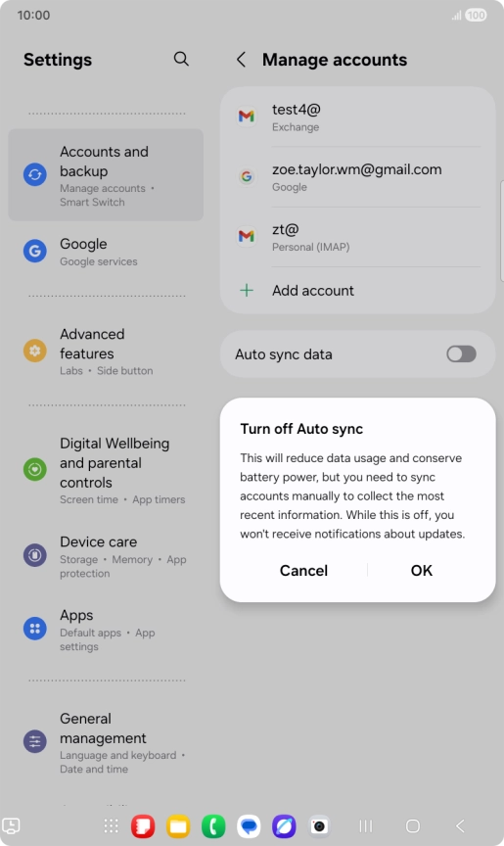This screenshot has height=846, width=504.
Task: Tap the blue Google services icon
Action: 35,251
